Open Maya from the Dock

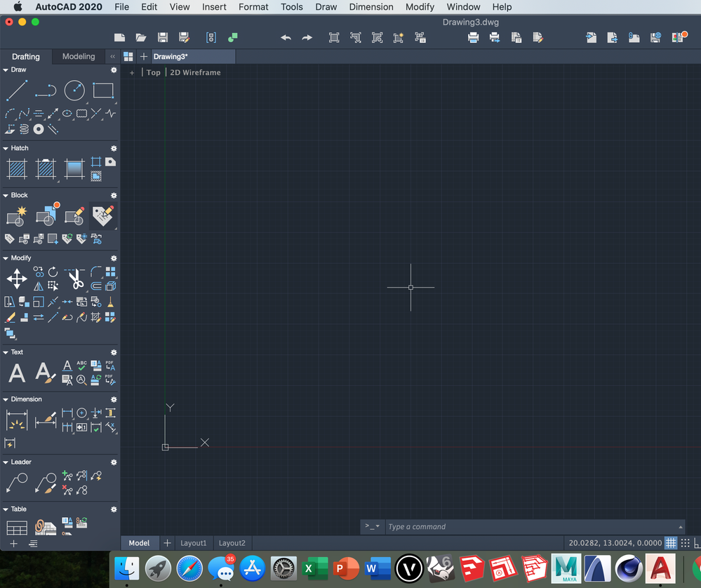click(x=566, y=569)
